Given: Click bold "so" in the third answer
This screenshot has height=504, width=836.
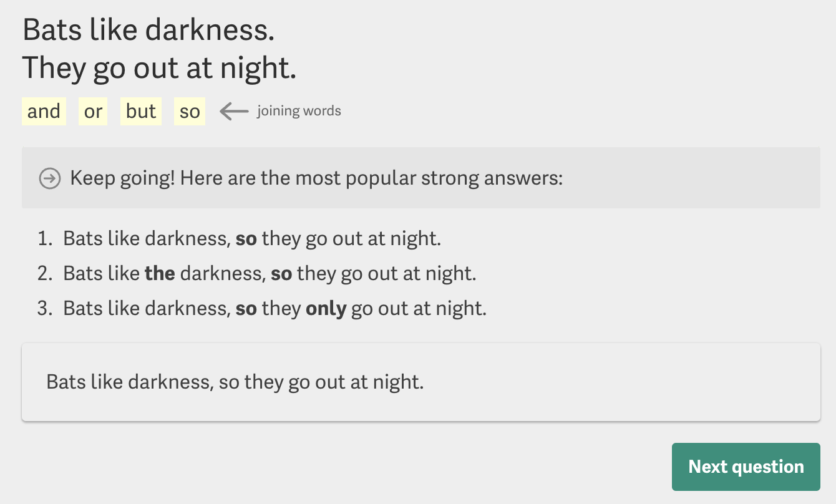Looking at the screenshot, I should 246,309.
